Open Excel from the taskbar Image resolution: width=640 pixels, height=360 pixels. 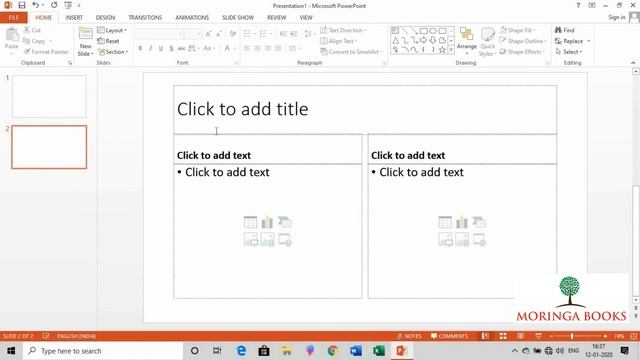[378, 351]
